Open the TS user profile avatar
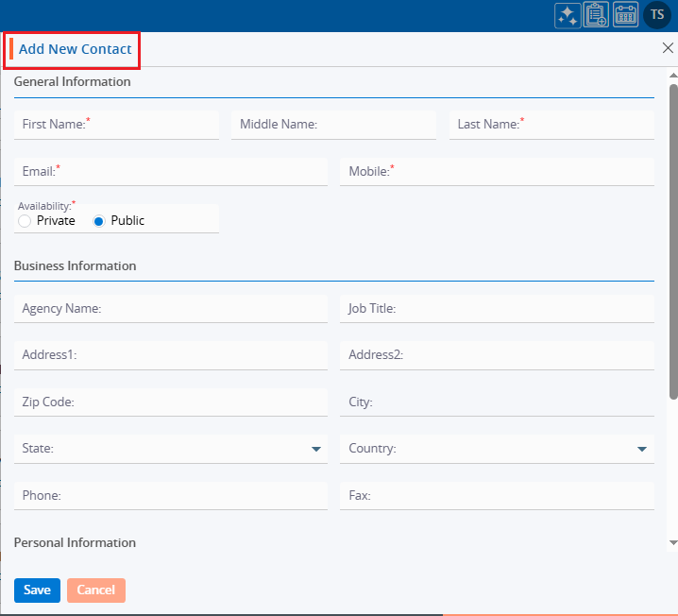 [657, 15]
